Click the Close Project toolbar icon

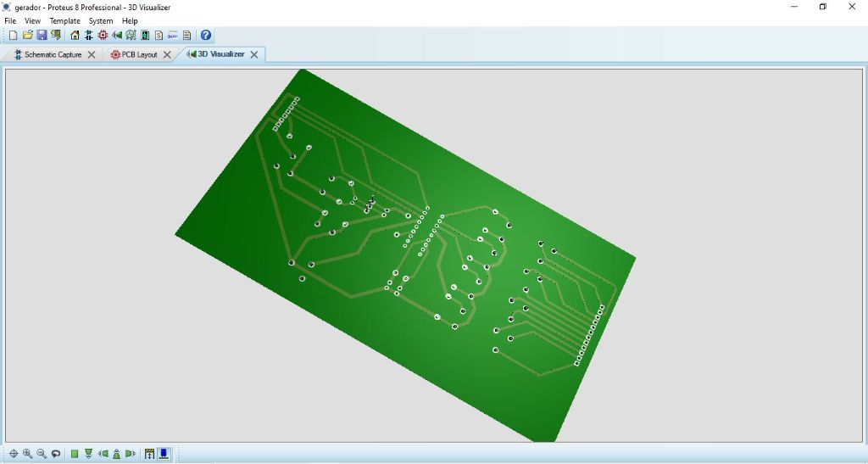tap(55, 36)
